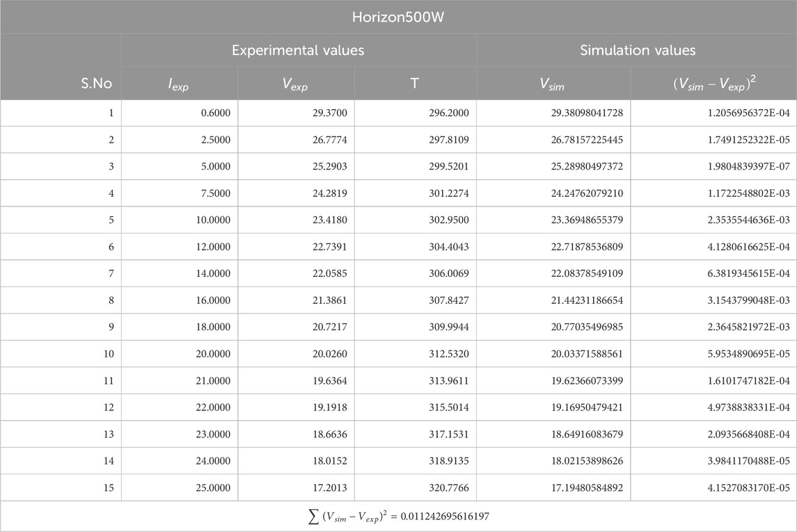
Task: Click temperature value 297.8109
Action: 449,140
